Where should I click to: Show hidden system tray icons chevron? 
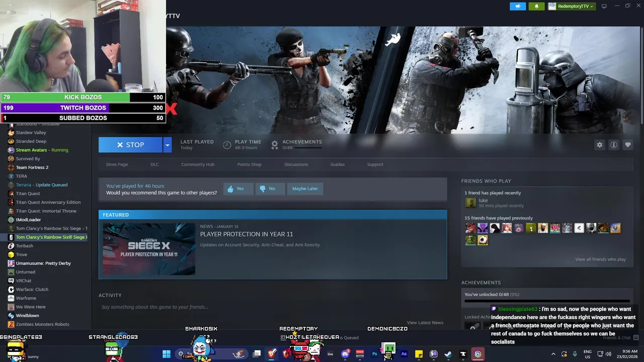point(553,354)
